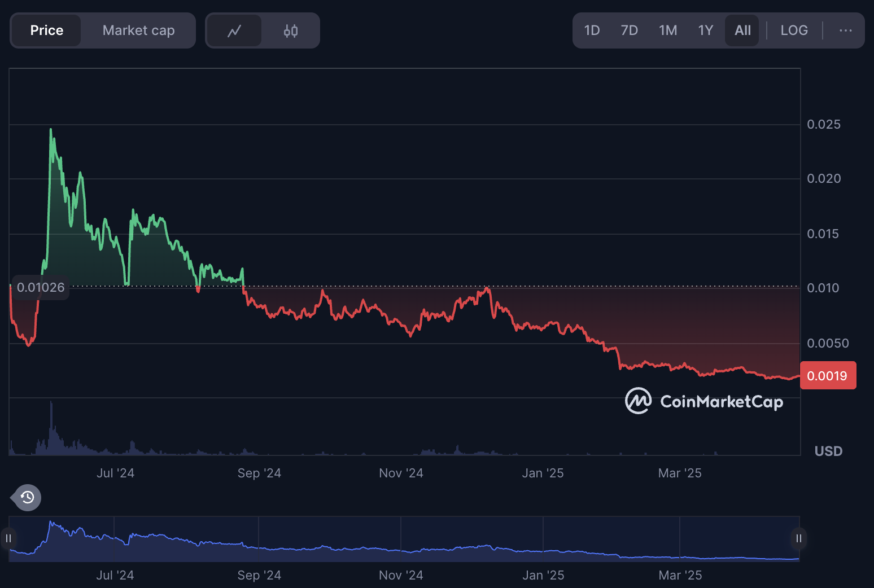Set time range to All
Screen dimensions: 874x588
(x=742, y=30)
